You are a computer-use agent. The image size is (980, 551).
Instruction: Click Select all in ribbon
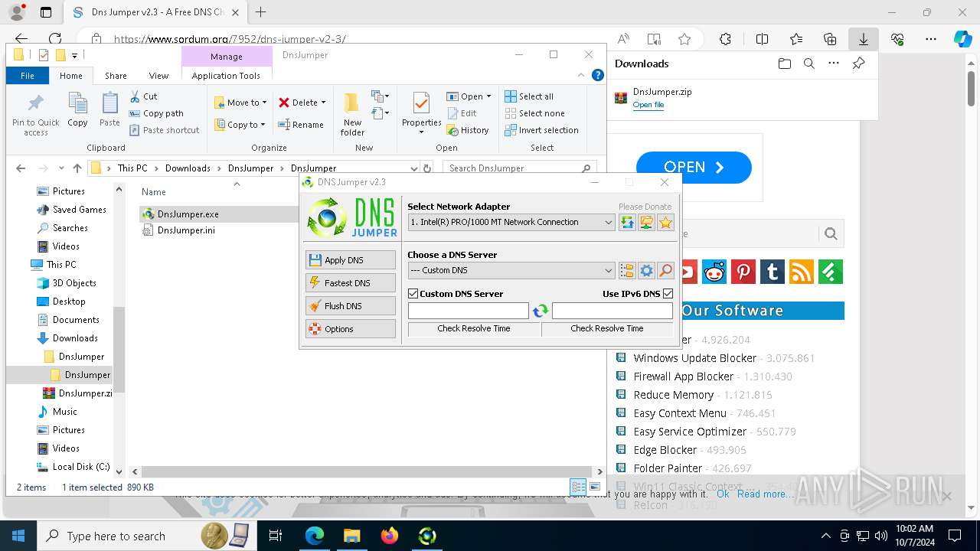tap(529, 96)
